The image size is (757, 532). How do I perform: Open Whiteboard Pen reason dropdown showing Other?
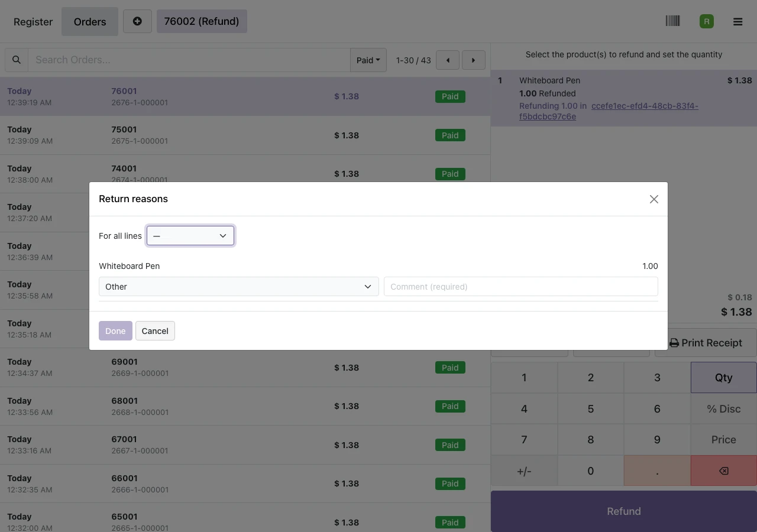point(239,287)
